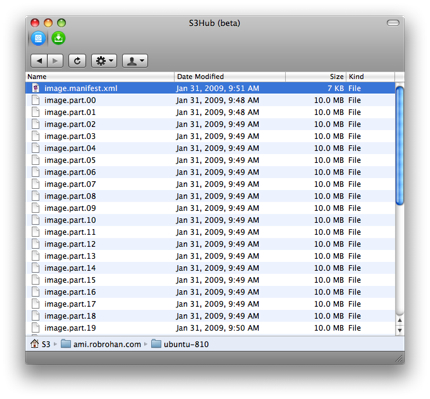Click the 10.0 MB size of image.part.05
This screenshot has height=399, width=430.
click(x=329, y=160)
